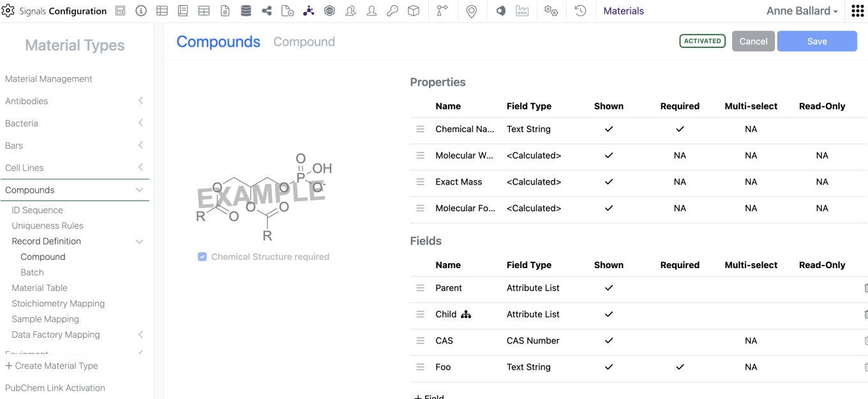Click the purple molecule icon

pos(309,11)
